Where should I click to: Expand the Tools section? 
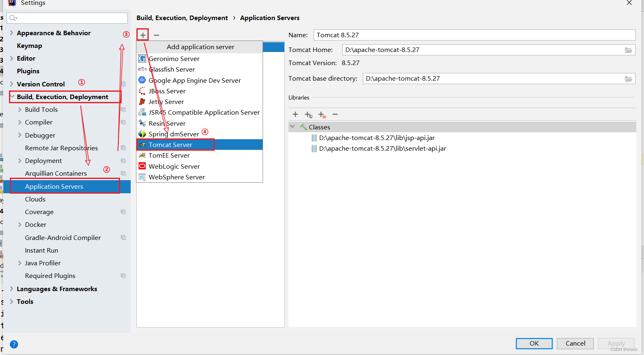[12, 301]
